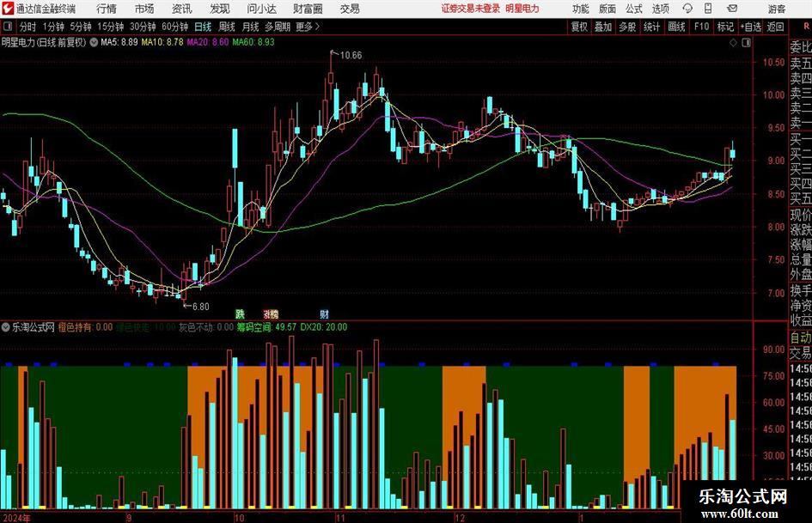Select the 30分钟 period
The image size is (812, 523).
[143, 27]
